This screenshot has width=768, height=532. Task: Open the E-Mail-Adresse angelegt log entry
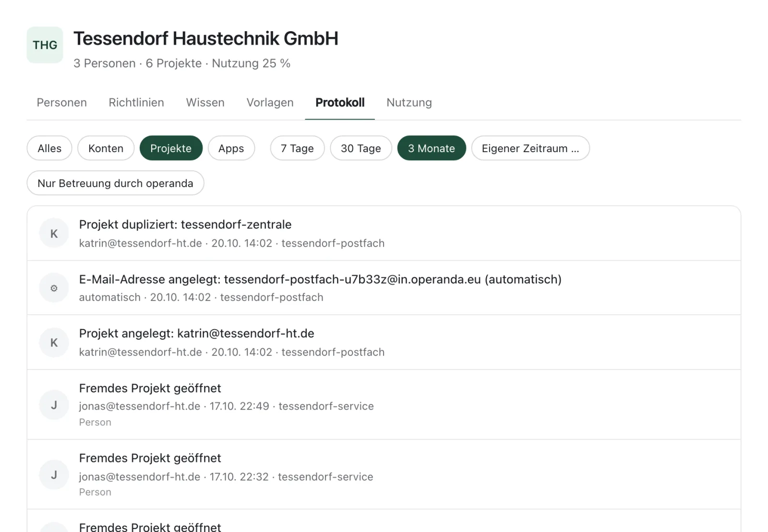tap(384, 288)
